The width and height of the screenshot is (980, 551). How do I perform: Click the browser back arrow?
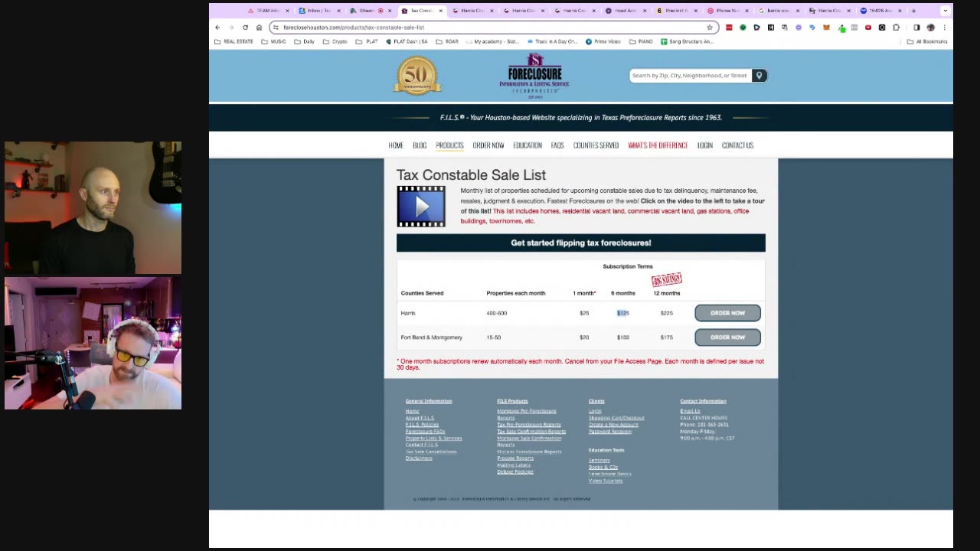(x=217, y=28)
